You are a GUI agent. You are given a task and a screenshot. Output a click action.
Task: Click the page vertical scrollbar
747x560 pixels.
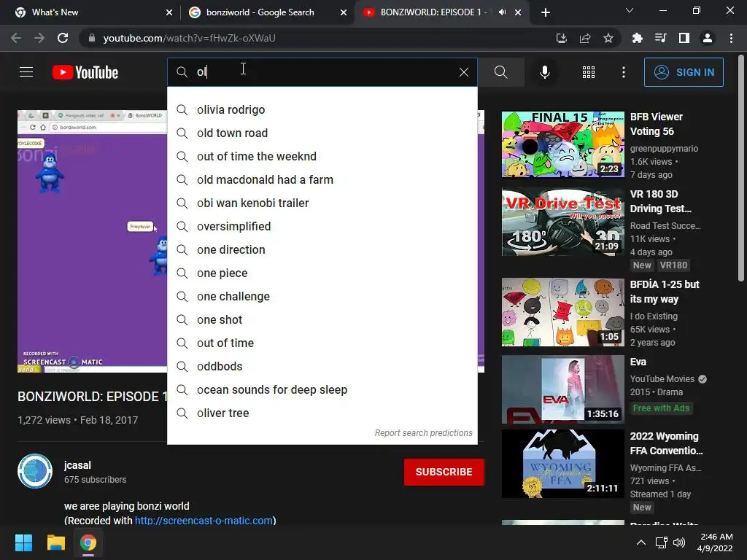tap(741, 168)
